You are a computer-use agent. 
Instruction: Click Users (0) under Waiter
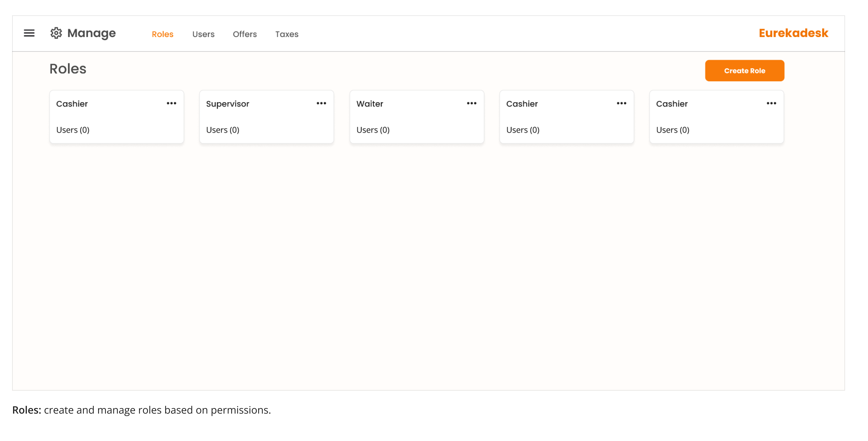tap(373, 130)
